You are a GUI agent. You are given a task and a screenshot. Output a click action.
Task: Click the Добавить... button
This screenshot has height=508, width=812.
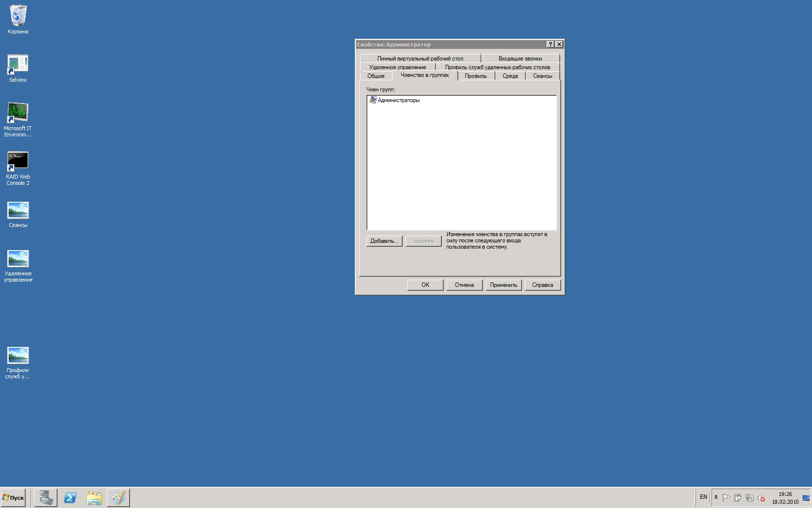point(384,241)
